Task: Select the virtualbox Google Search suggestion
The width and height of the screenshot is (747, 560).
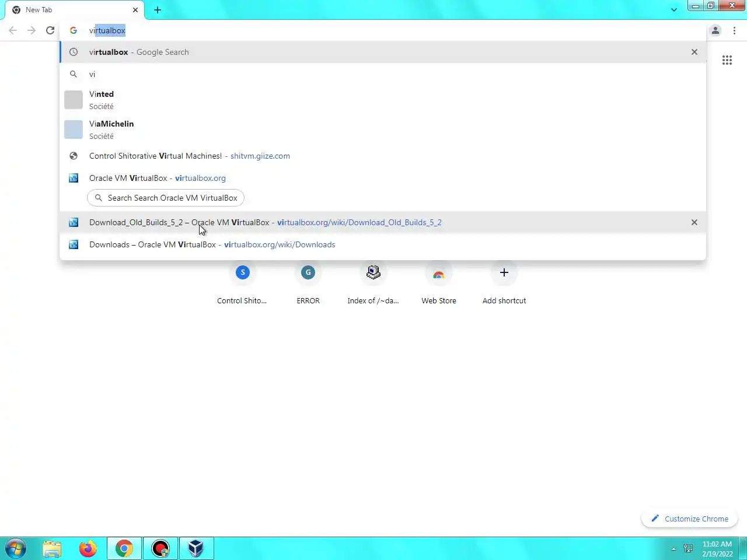Action: pos(383,52)
